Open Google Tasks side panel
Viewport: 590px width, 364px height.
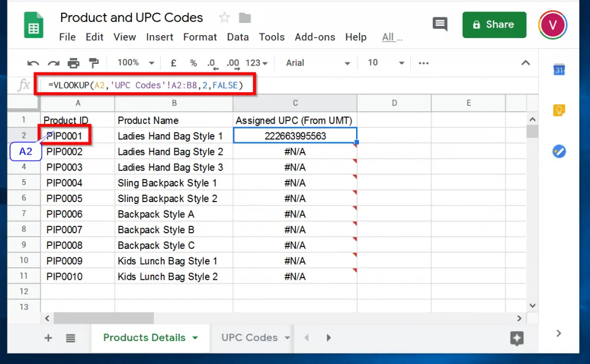(559, 151)
